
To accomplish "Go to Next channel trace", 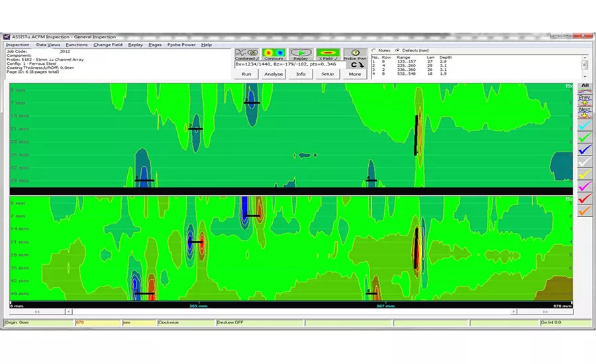I will click(585, 112).
